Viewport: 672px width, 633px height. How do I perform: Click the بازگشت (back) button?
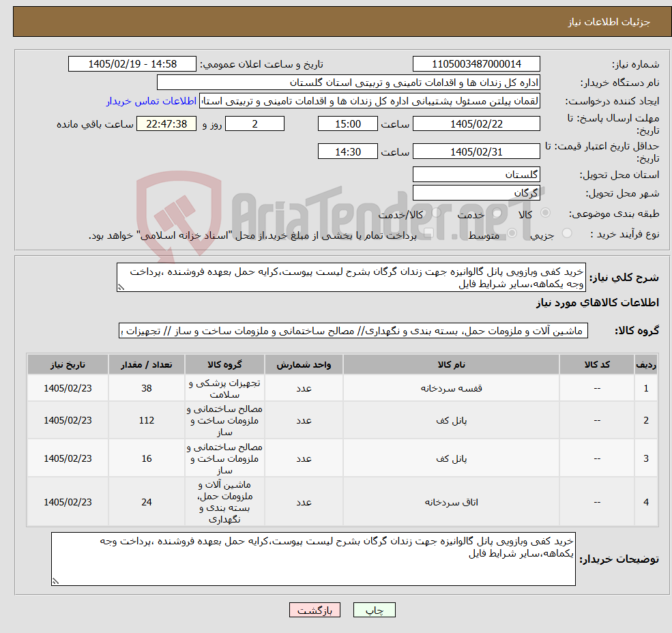pyautogui.click(x=315, y=610)
